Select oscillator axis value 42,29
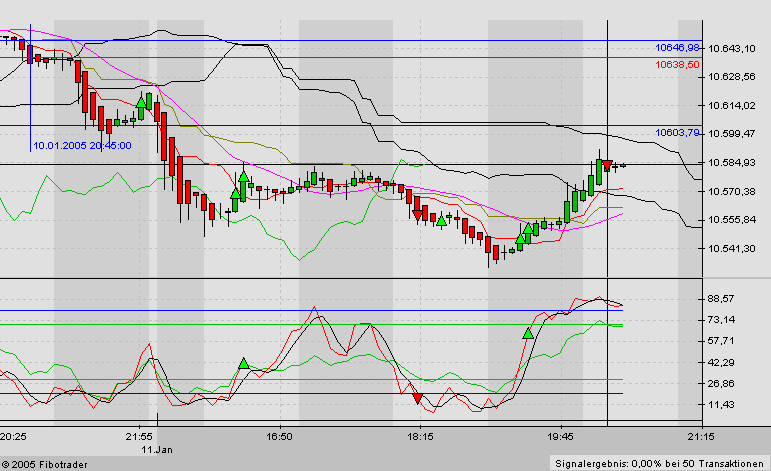Image resolution: width=771 pixels, height=471 pixels. [721, 362]
